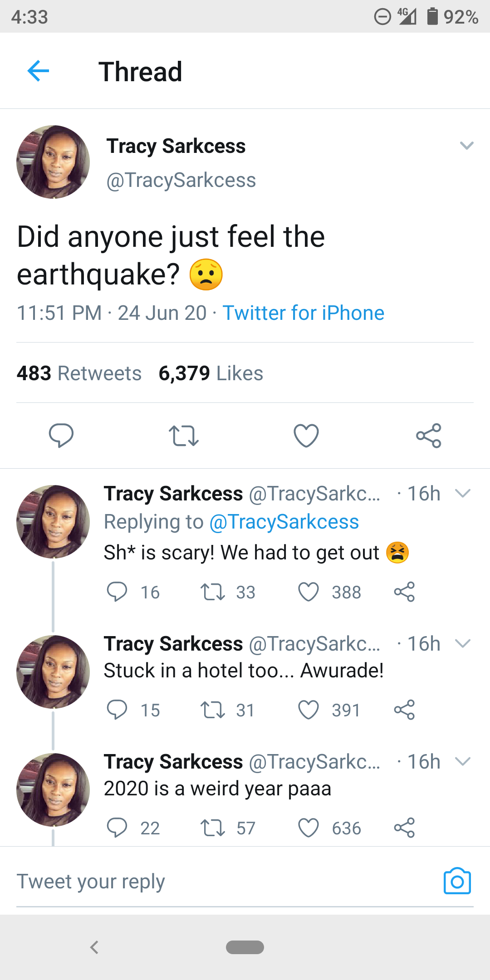The image size is (490, 980).
Task: Expand options chevron on main tweet
Action: point(466,146)
